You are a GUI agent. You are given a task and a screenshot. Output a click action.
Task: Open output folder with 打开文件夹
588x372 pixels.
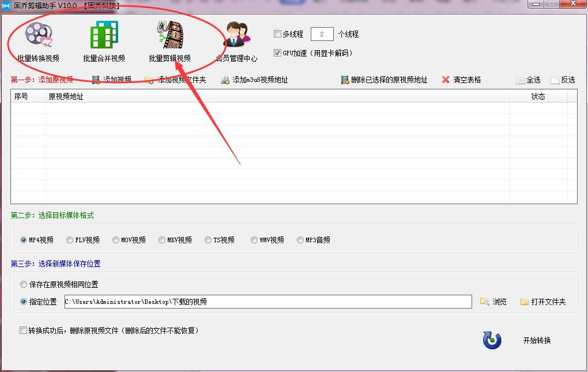point(542,301)
